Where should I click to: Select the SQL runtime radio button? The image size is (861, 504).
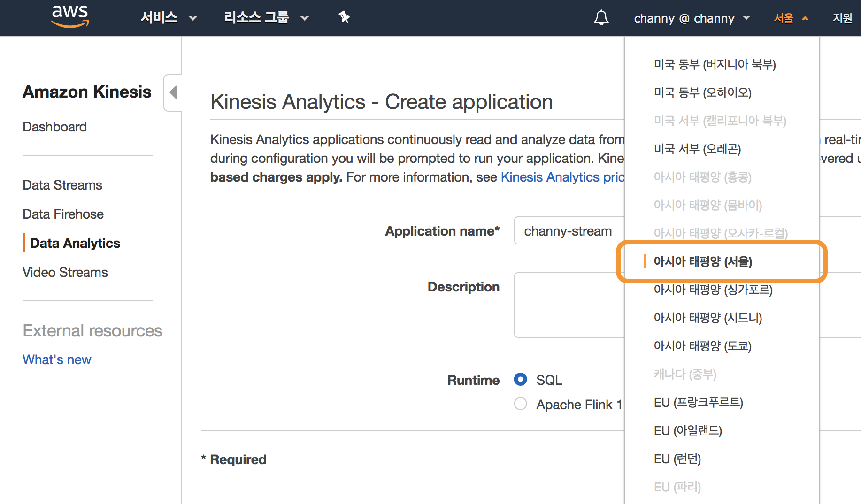[x=520, y=379]
